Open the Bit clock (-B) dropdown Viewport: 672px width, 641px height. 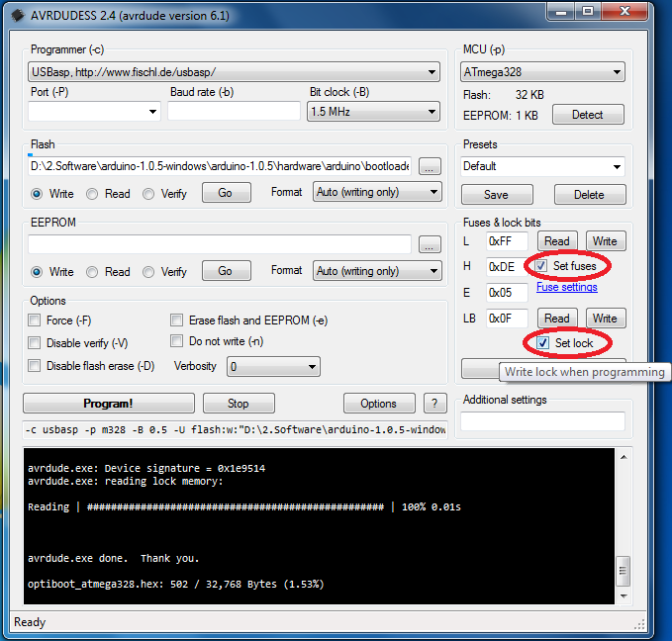tap(373, 112)
